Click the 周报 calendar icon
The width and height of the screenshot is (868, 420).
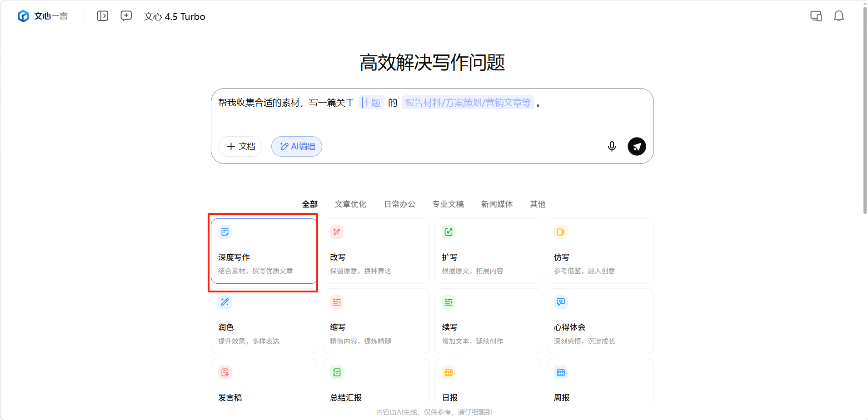[561, 372]
